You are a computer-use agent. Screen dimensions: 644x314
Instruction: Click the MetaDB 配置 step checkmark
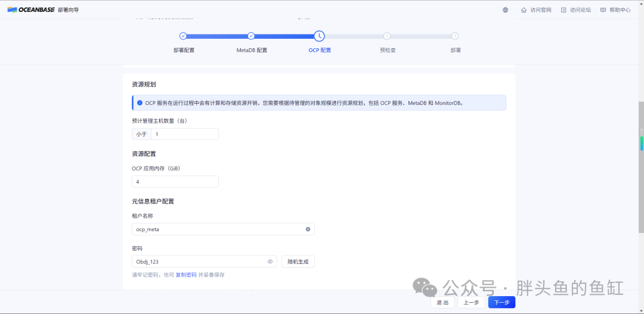(x=252, y=36)
